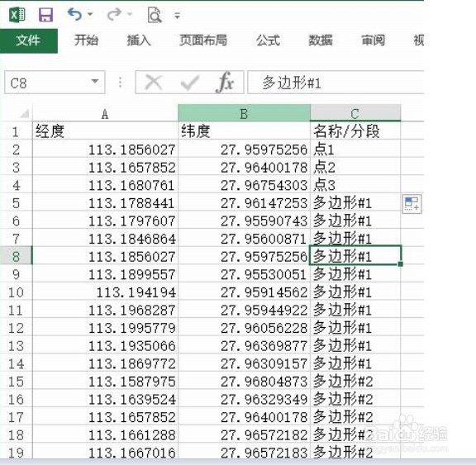
Task: Switch to the 公式 ribbon tab
Action: tap(268, 40)
